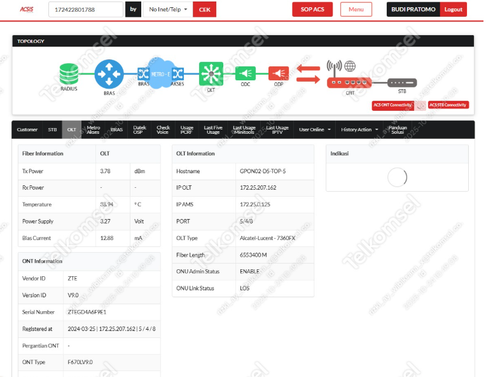Click the ACS STB Connectivity button
The height and width of the screenshot is (377, 500).
448,105
